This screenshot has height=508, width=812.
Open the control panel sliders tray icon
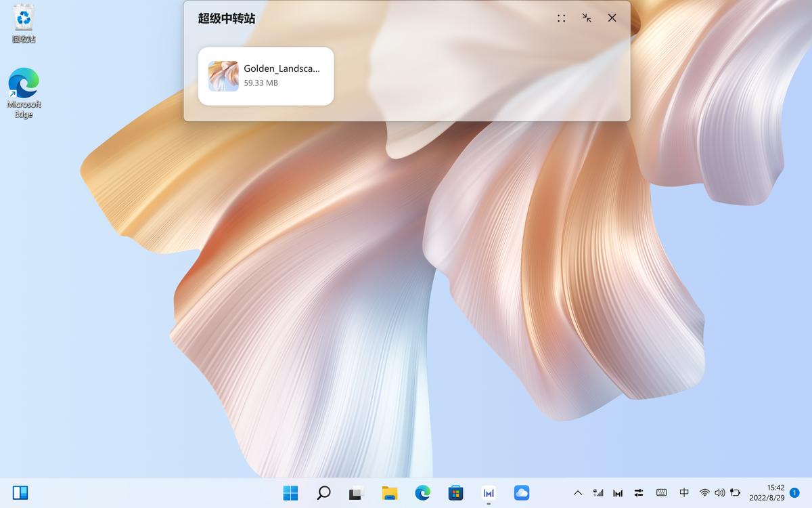(x=639, y=492)
